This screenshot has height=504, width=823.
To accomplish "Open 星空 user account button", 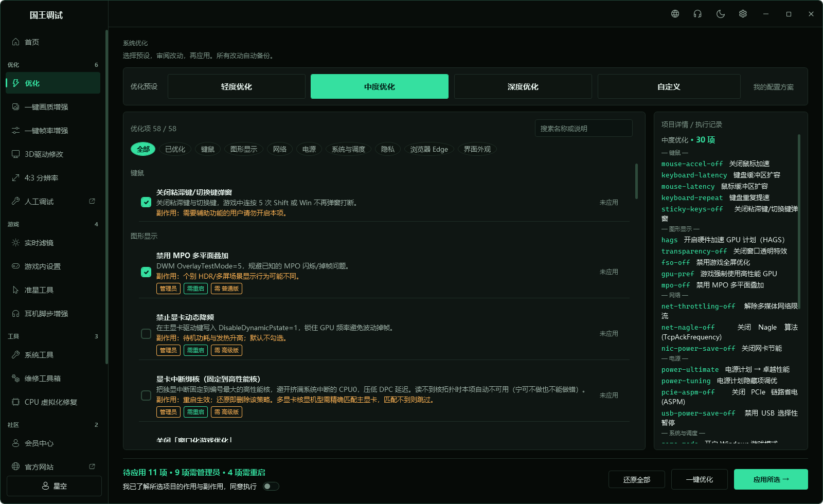I will point(54,486).
